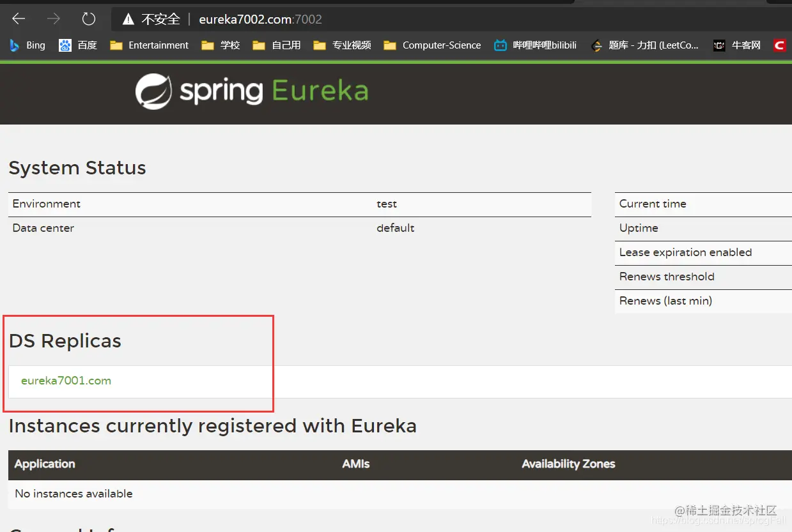
Task: Open the 学校 bookmarks folder
Action: pyautogui.click(x=221, y=45)
